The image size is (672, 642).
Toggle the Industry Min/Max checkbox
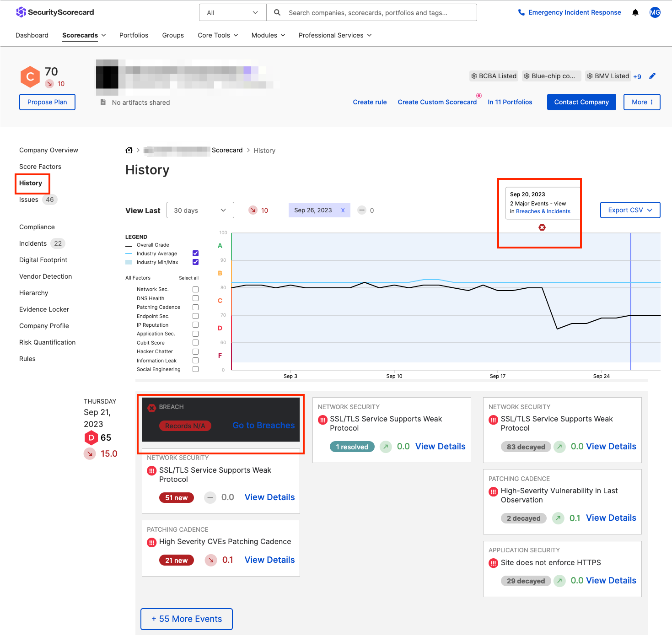[196, 262]
